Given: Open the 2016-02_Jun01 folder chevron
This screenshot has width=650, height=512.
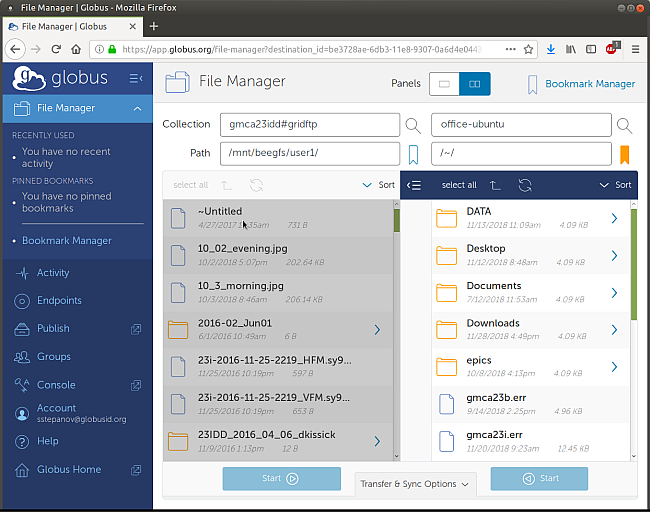Looking at the screenshot, I should (x=377, y=330).
